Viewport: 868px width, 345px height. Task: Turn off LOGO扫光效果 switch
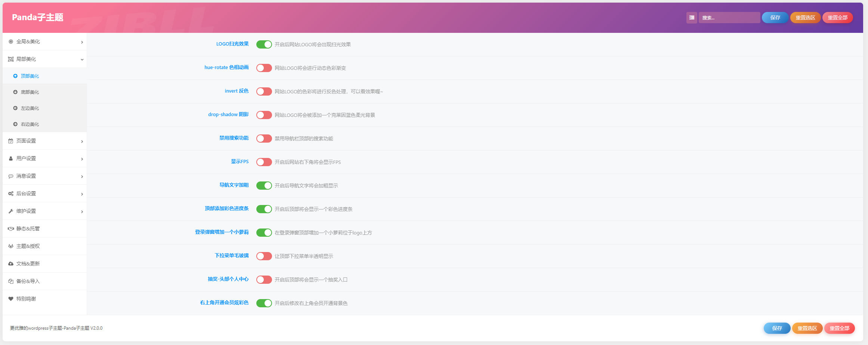264,44
